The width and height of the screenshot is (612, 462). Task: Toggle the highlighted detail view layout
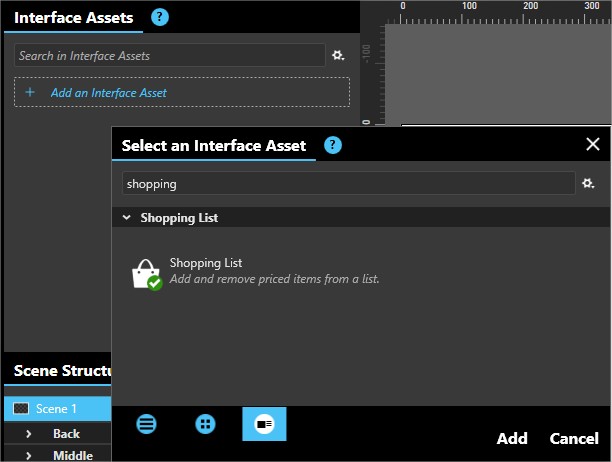point(264,424)
